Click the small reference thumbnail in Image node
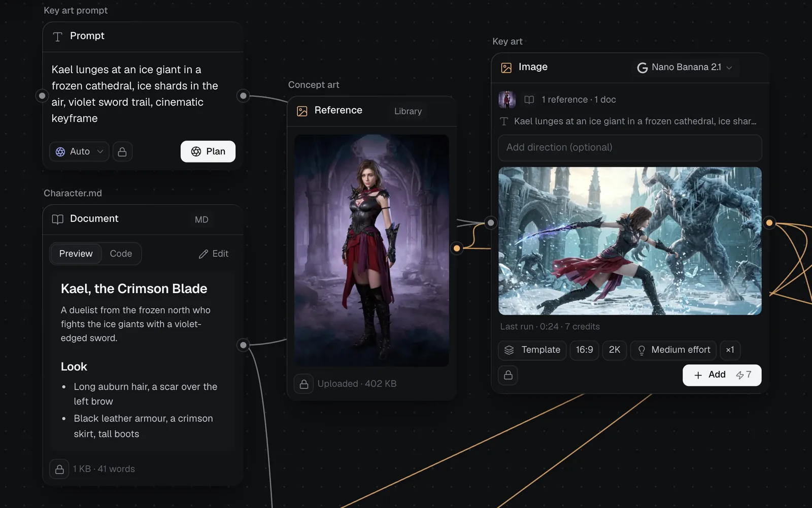 click(507, 100)
